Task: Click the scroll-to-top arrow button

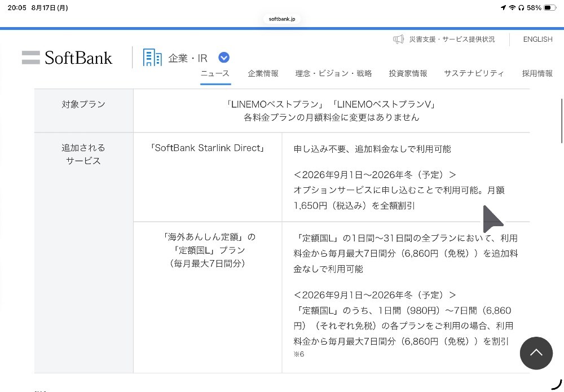Action: click(536, 353)
